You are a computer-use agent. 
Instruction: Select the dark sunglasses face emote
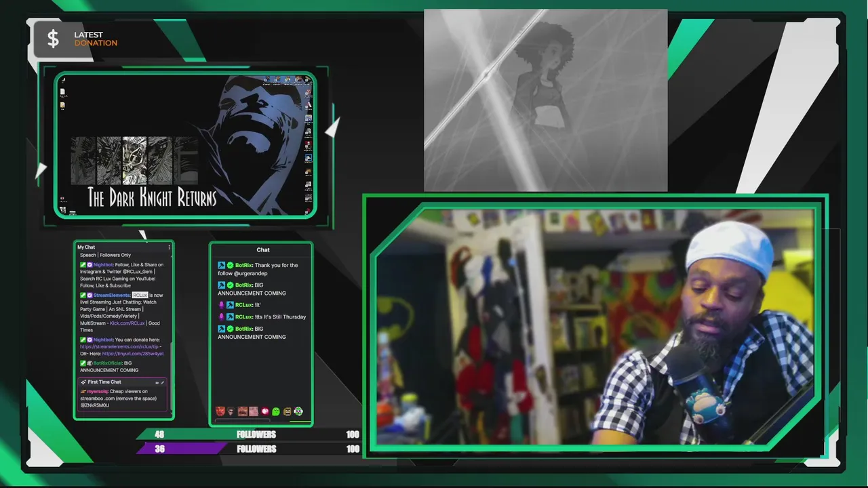coord(231,411)
